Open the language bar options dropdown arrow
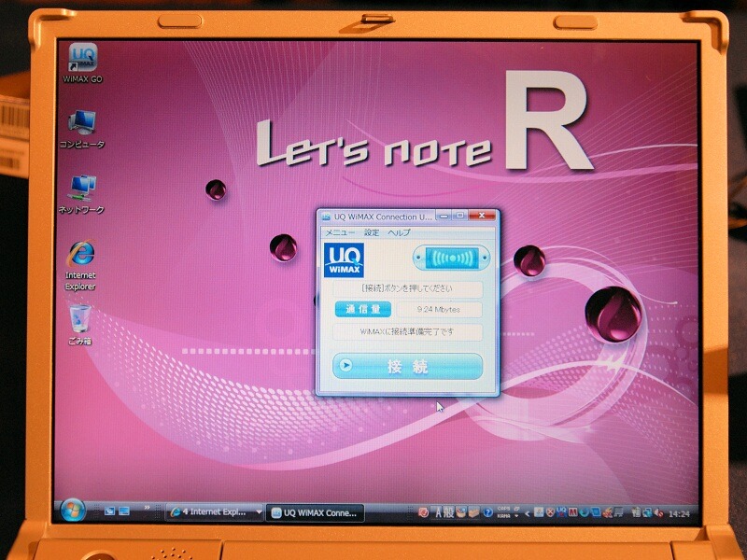This screenshot has width=747, height=560. [x=517, y=516]
